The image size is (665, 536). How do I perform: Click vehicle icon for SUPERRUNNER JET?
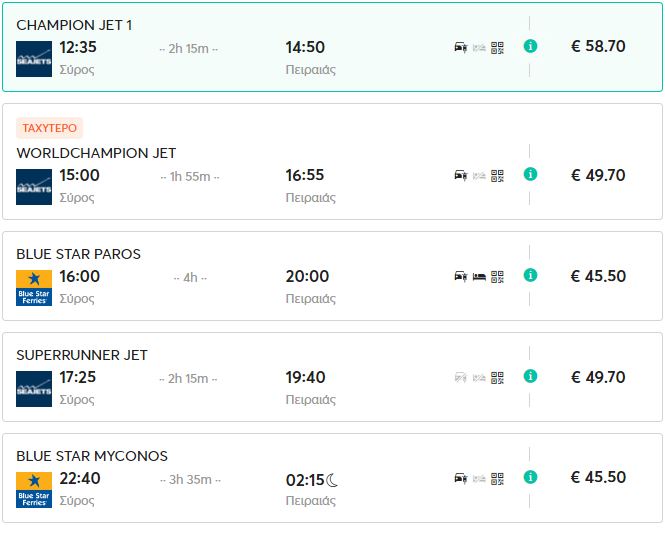coord(461,377)
